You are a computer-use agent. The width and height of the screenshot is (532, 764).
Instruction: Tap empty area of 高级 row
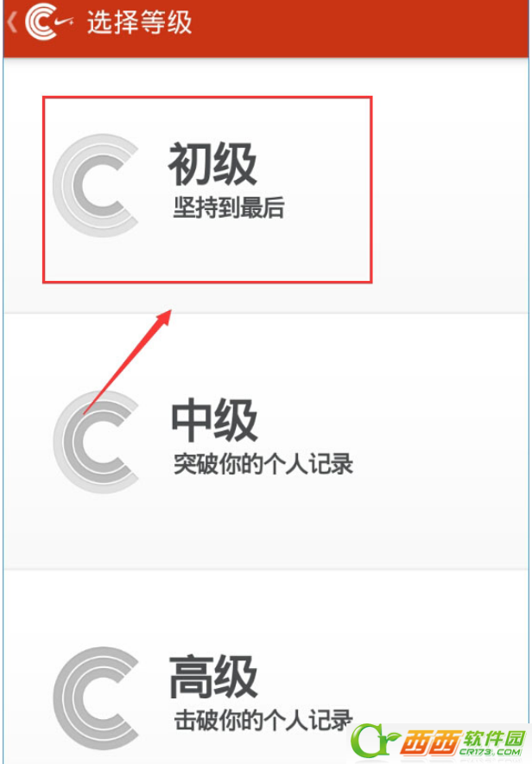(438, 648)
